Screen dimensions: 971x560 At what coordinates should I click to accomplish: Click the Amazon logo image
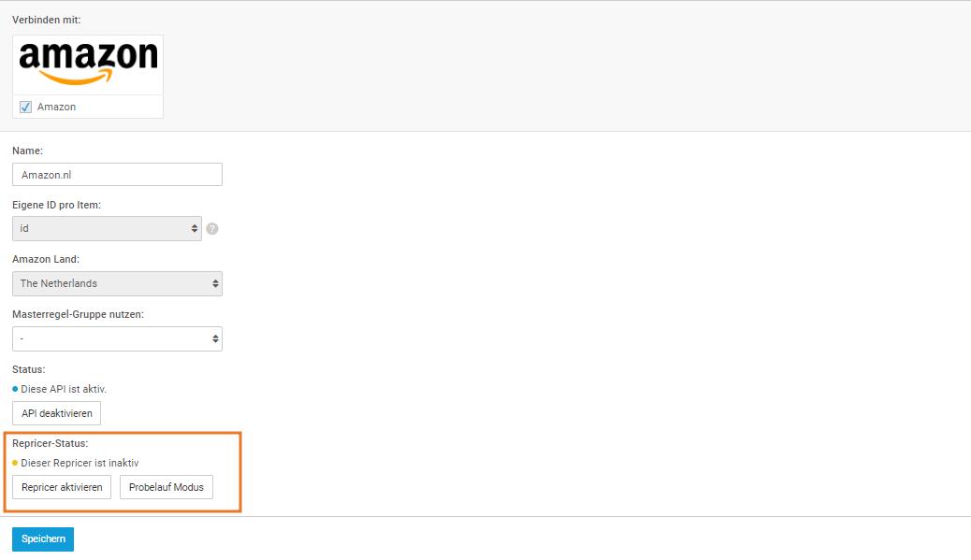pyautogui.click(x=88, y=65)
